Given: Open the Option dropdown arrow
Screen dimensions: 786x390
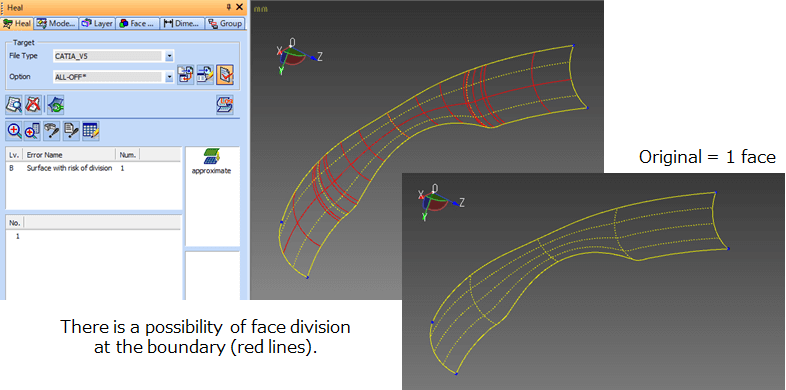Looking at the screenshot, I should (169, 77).
